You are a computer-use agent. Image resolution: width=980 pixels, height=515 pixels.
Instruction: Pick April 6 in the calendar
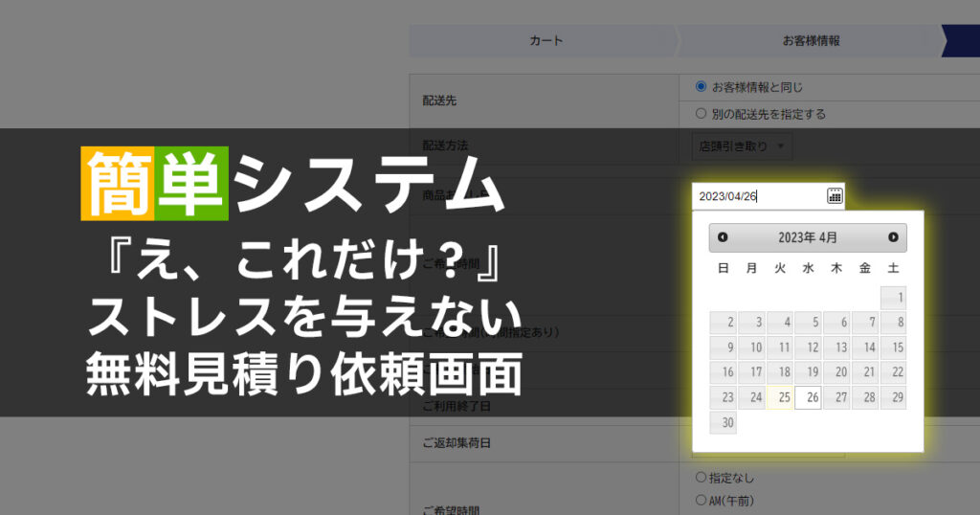click(x=836, y=323)
